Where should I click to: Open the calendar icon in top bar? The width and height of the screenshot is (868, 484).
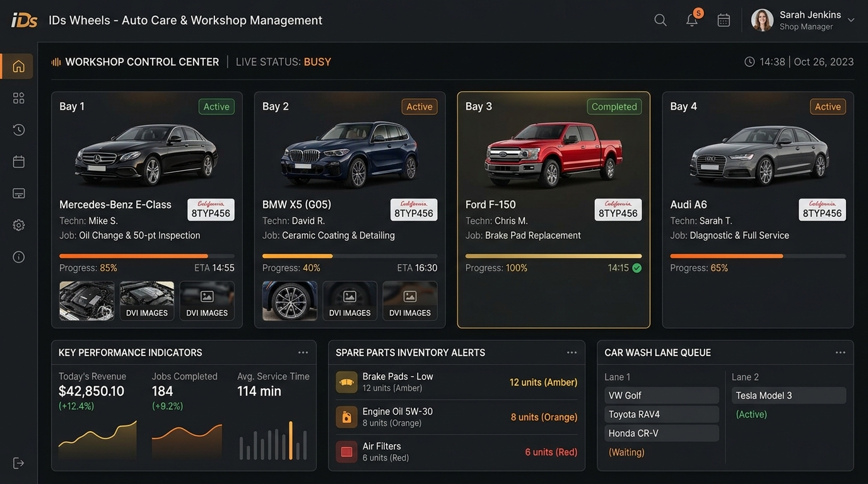coord(724,20)
